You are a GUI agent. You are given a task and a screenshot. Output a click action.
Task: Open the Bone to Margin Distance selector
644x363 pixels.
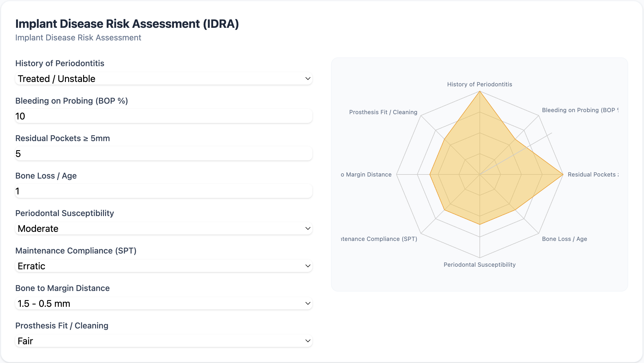click(x=164, y=303)
